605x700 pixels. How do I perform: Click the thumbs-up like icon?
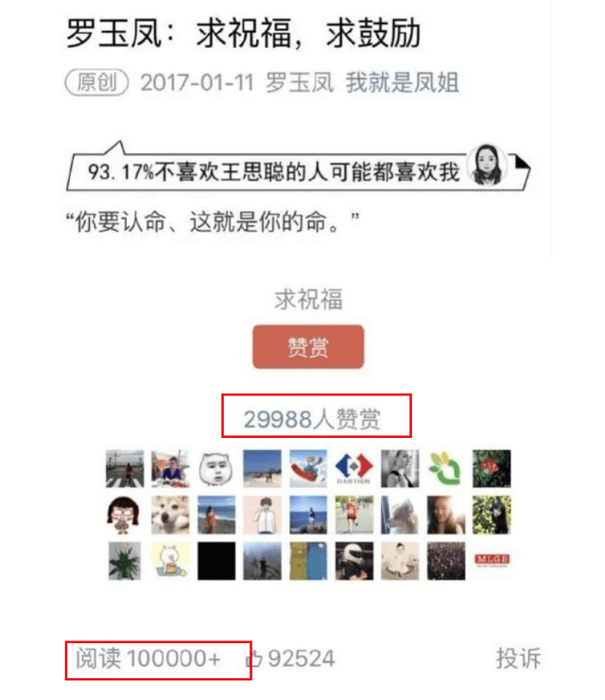pos(254,658)
